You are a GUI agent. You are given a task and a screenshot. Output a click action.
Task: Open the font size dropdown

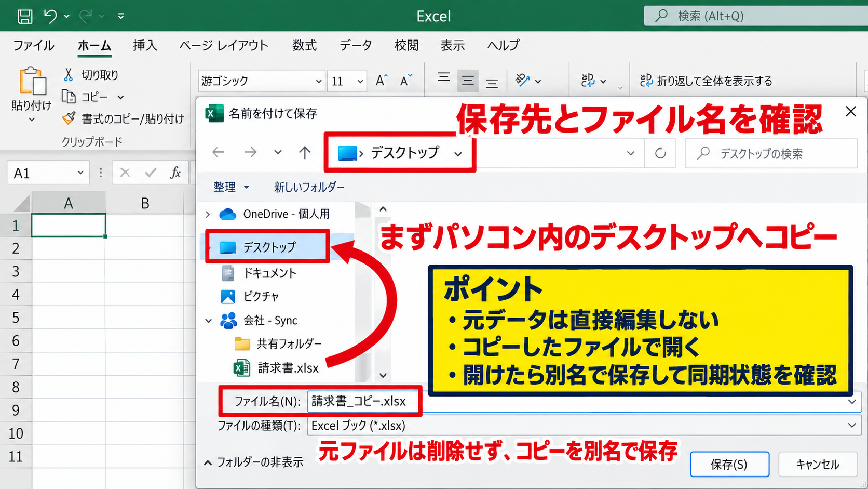360,82
